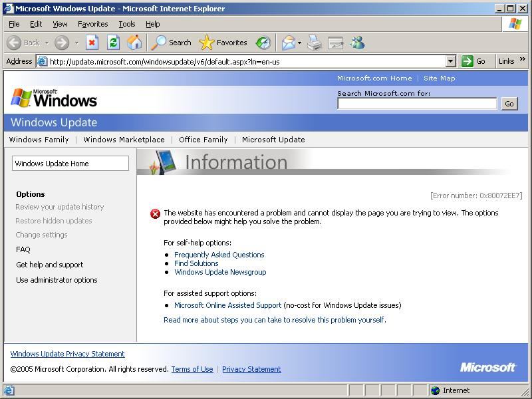Viewport: 532px width, 399px height.
Task: Click the page icon in address bar
Action: [x=42, y=61]
